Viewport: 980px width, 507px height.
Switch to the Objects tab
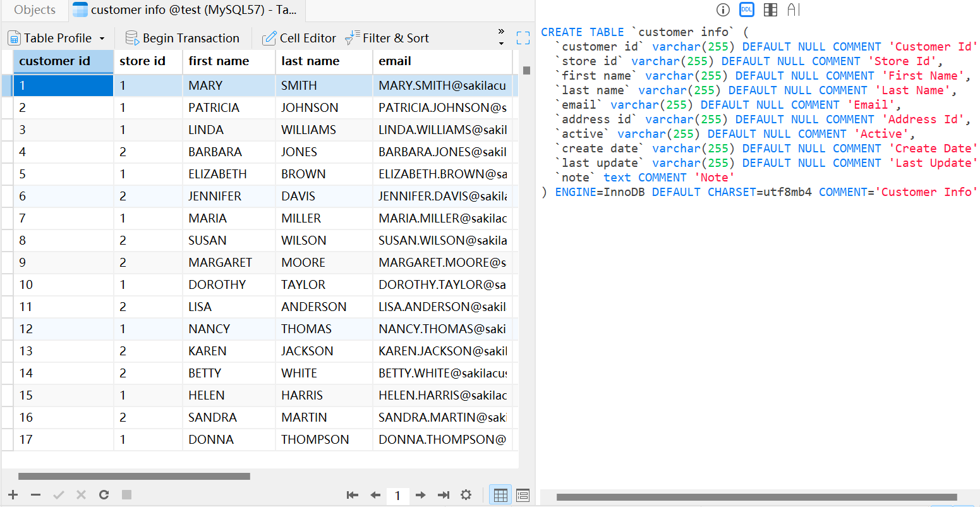click(x=35, y=9)
